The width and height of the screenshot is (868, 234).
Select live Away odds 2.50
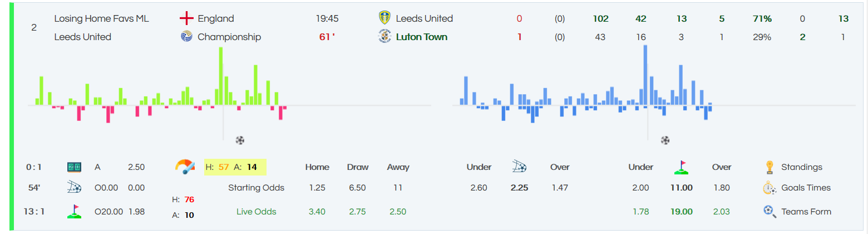tap(397, 212)
